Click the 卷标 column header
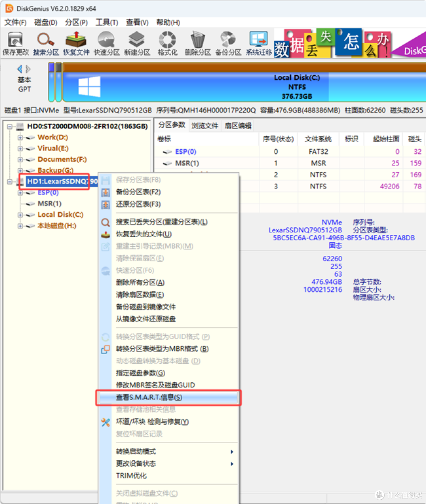 click(x=207, y=139)
